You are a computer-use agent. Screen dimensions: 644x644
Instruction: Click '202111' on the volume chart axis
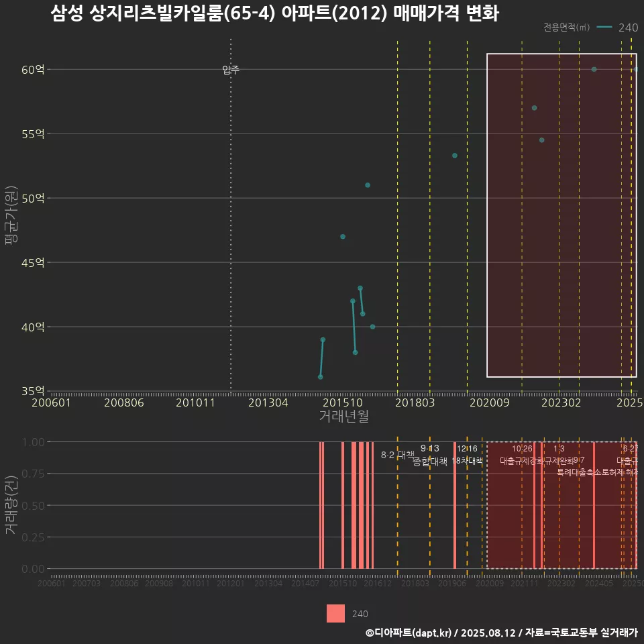tap(525, 583)
